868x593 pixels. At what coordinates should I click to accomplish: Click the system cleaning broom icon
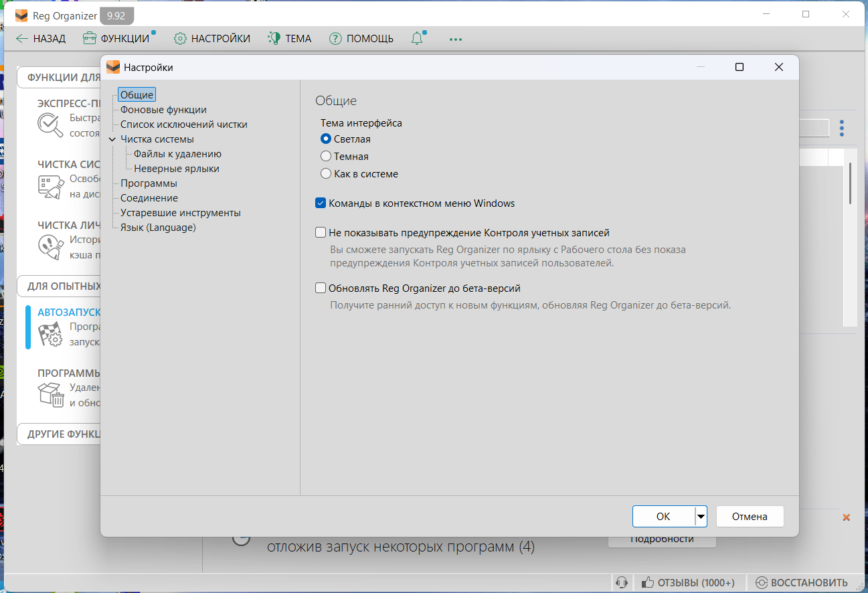[x=50, y=187]
